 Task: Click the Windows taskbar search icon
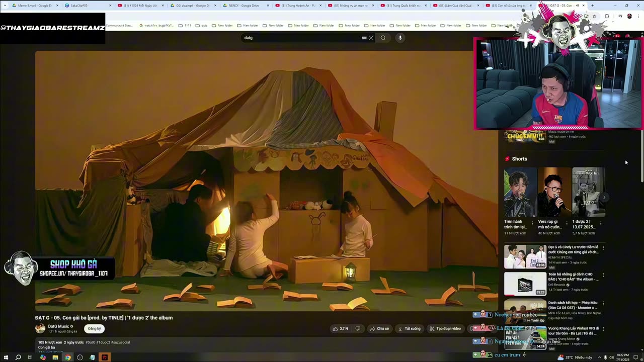click(18, 357)
